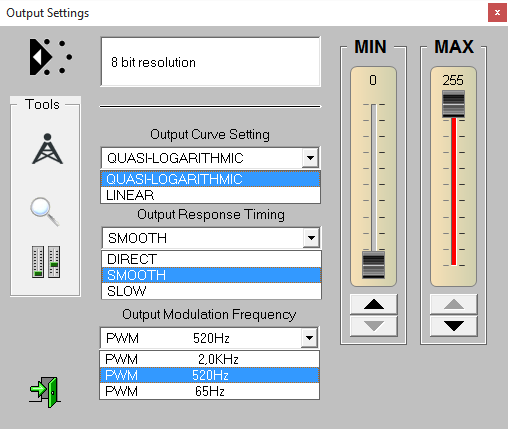The image size is (508, 429).
Task: Increase MIN value with up arrow
Action: point(374,304)
